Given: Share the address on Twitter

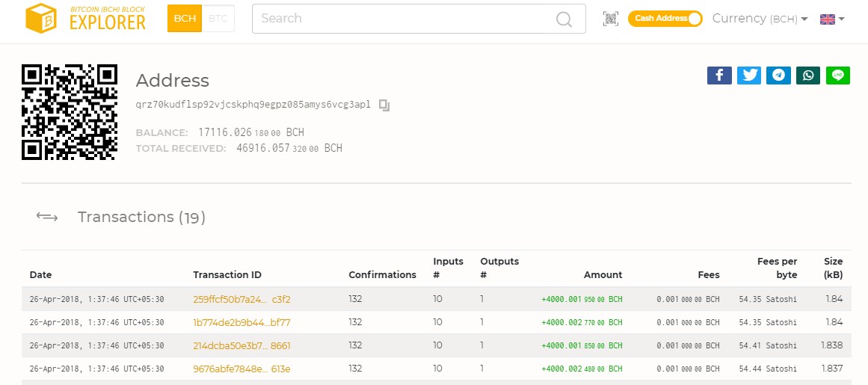Looking at the screenshot, I should [x=749, y=76].
